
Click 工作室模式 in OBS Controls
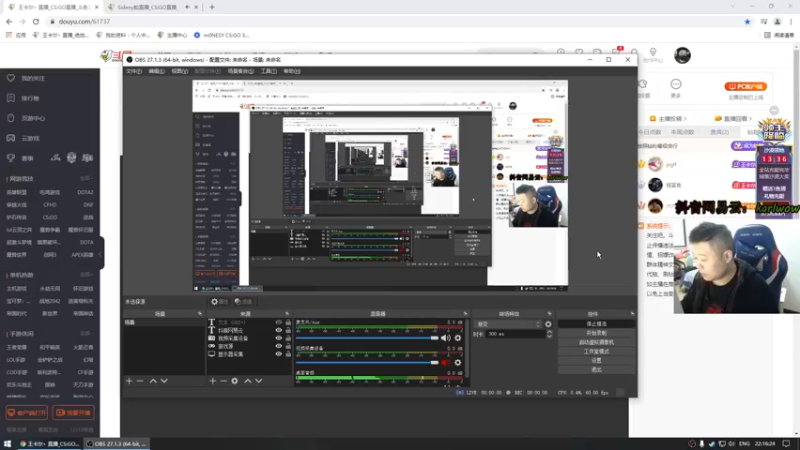(596, 352)
